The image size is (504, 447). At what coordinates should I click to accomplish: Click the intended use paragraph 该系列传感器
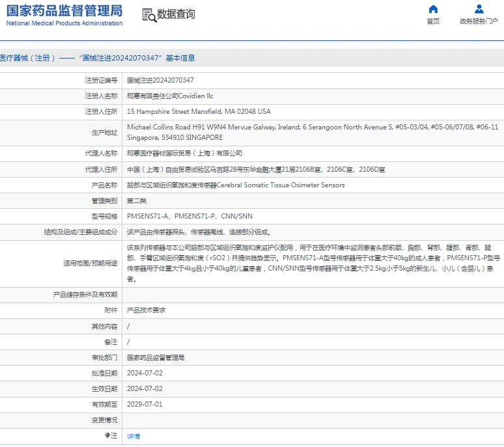pos(313,264)
